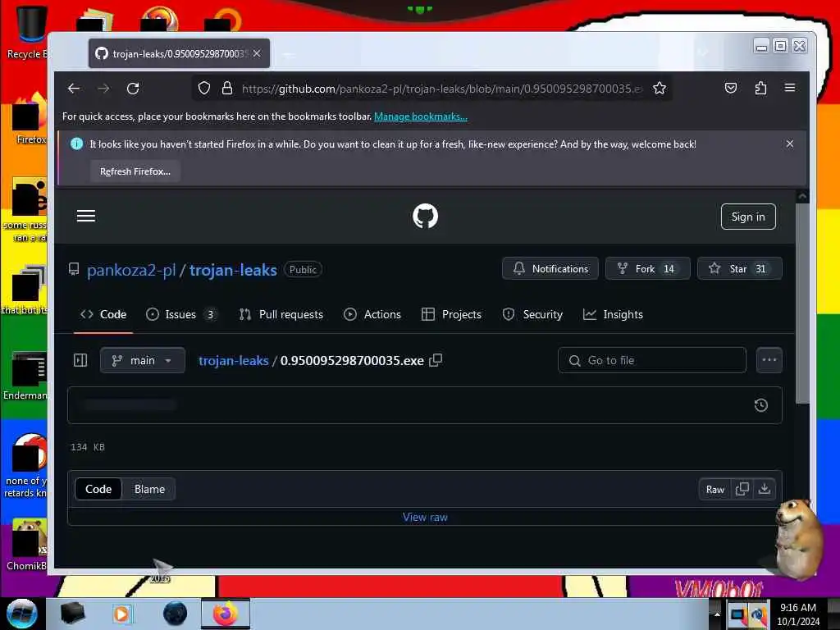The image size is (840, 630).
Task: Click the browser address bar URL
Action: [x=441, y=89]
